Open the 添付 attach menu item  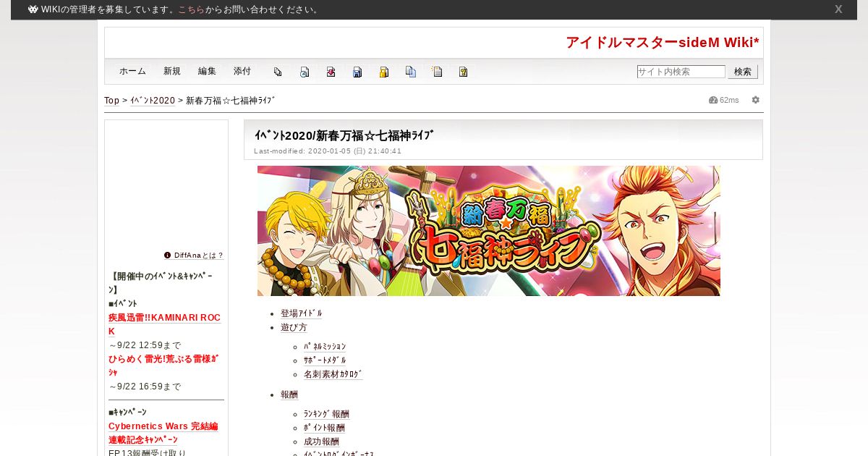[242, 71]
